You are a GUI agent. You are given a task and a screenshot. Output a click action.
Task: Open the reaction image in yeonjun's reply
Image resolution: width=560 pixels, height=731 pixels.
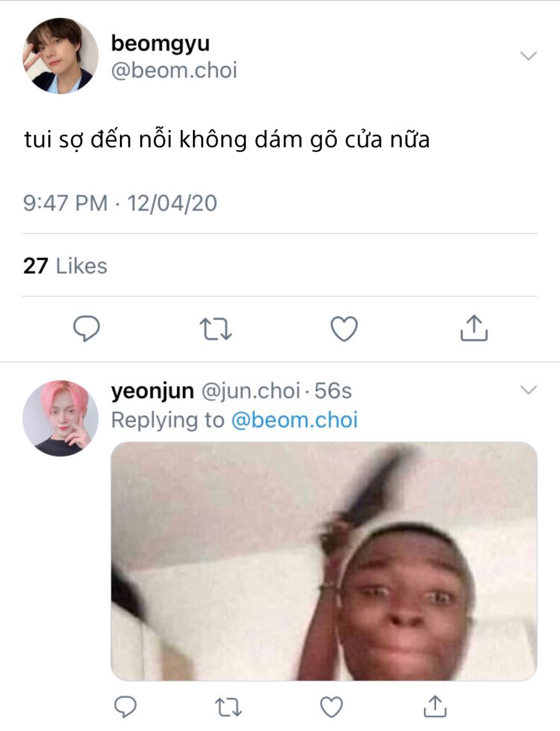coord(324,561)
